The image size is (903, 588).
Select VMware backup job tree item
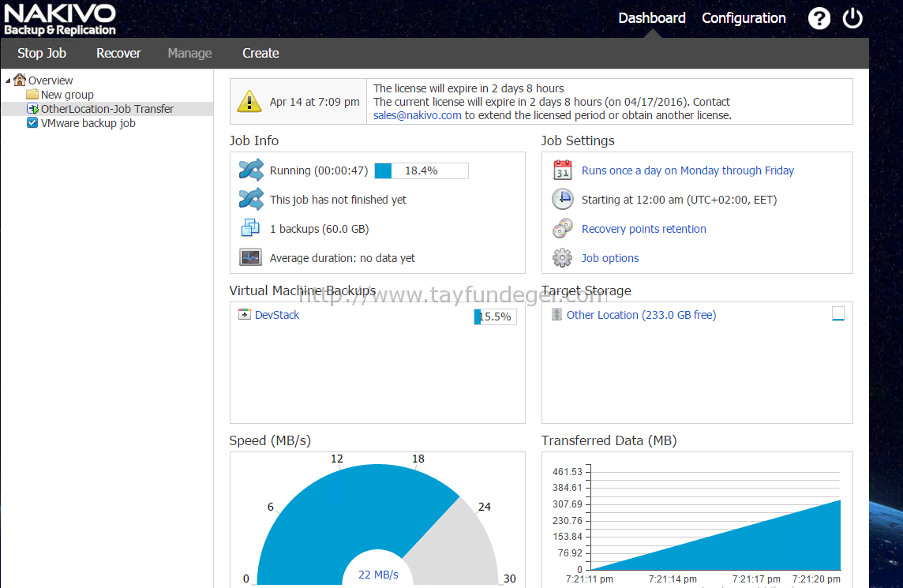tap(88, 123)
